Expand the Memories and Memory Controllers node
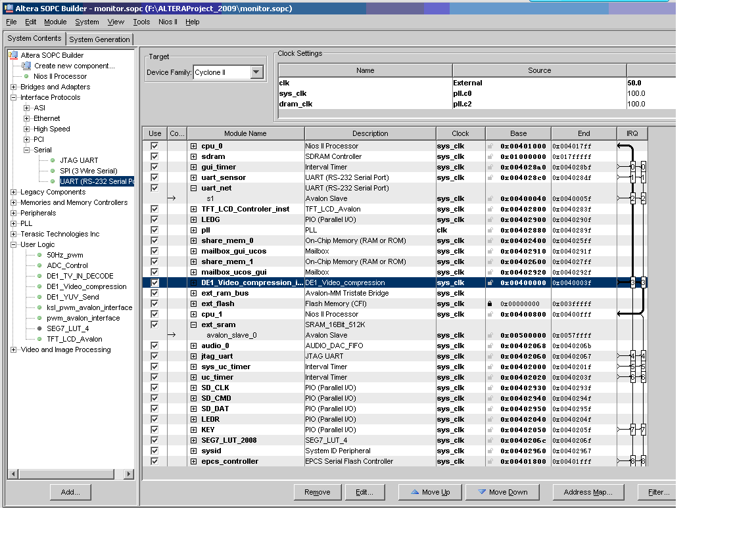The width and height of the screenshot is (756, 559). (x=14, y=202)
